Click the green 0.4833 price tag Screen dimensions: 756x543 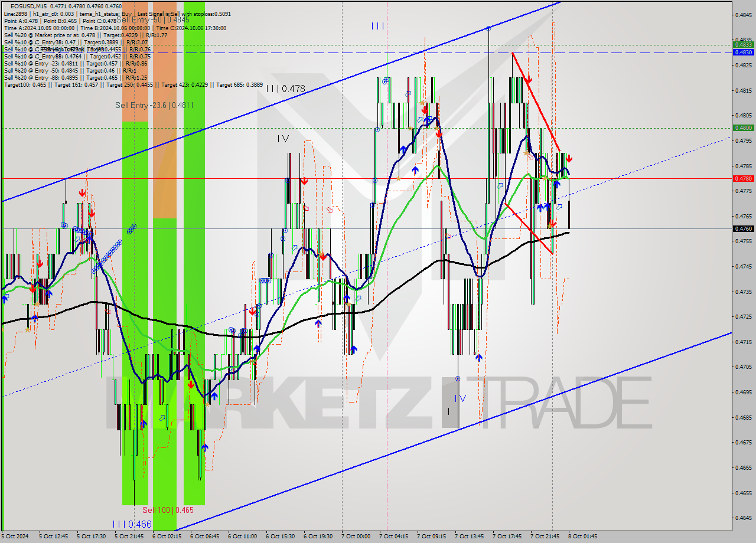point(743,44)
